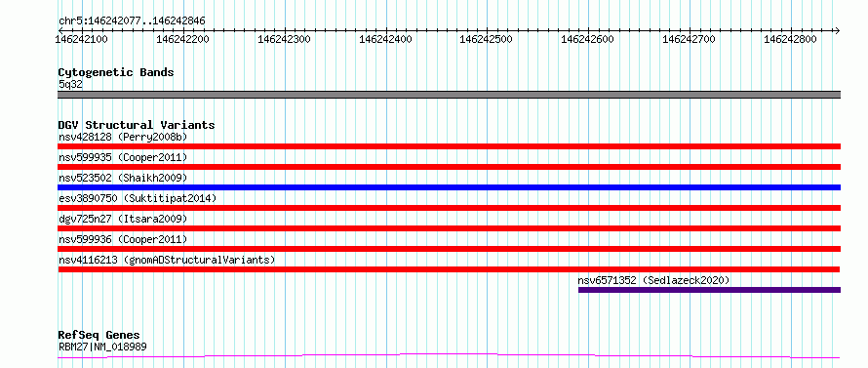
Task: Open gene label RBM27|NM_018989
Action: (102, 348)
